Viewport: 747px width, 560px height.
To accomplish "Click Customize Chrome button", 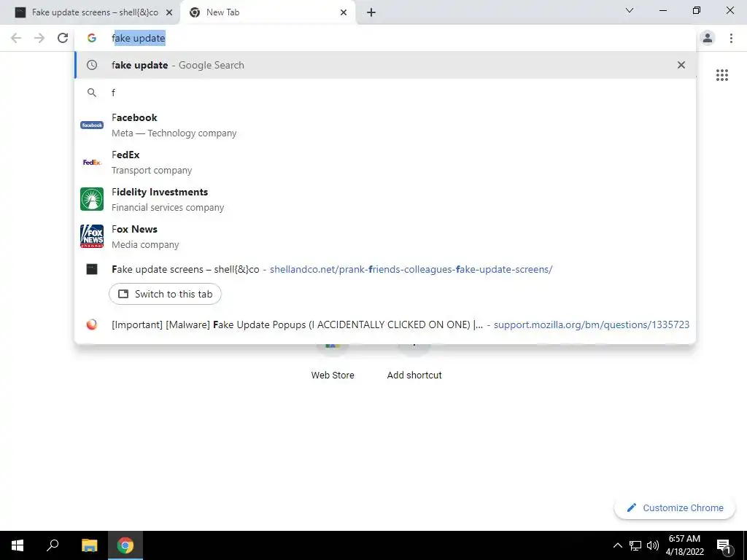I will point(675,507).
